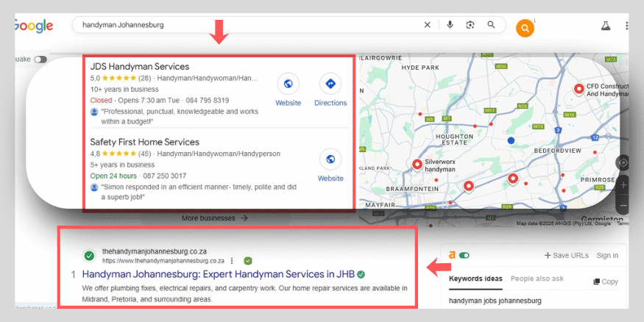Click the magnifying glass search icon

tap(491, 25)
